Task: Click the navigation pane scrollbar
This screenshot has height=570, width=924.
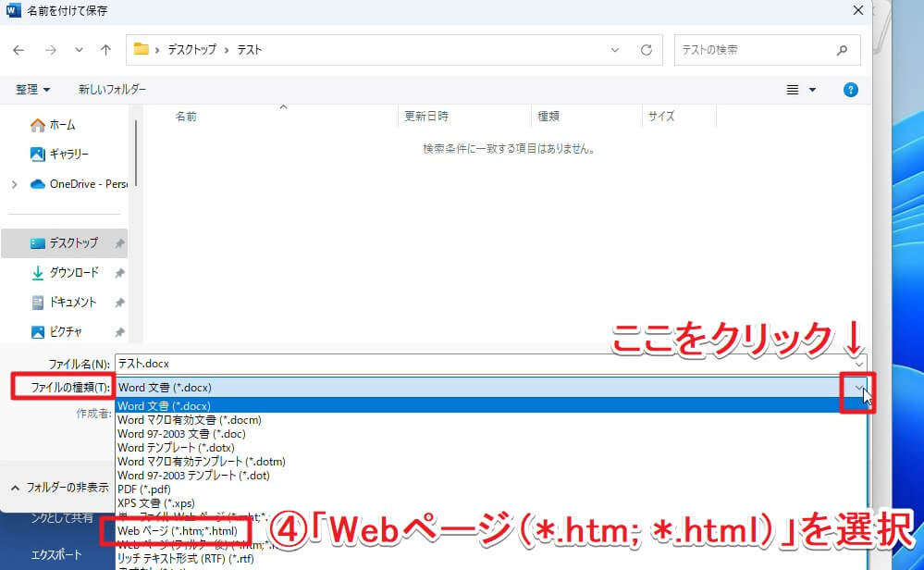Action: point(136,154)
